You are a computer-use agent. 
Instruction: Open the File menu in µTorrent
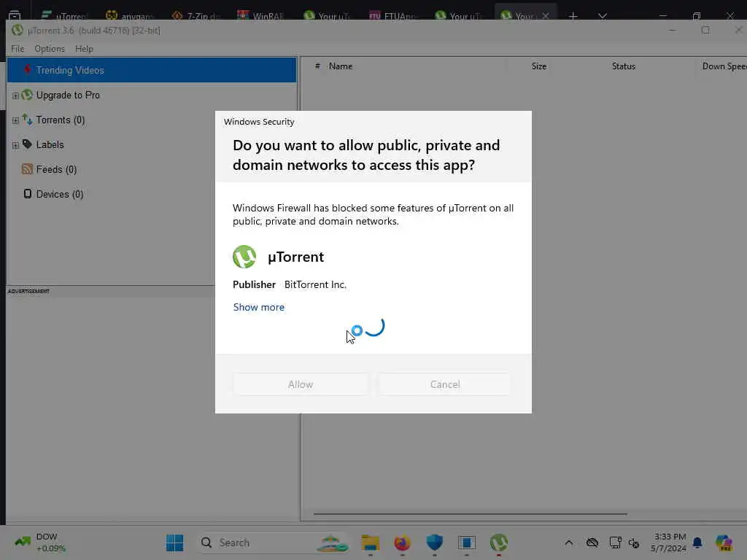coord(18,49)
